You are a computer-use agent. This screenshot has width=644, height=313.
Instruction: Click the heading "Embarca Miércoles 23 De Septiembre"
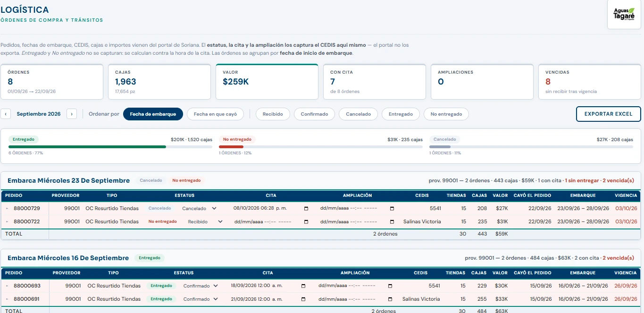69,180
